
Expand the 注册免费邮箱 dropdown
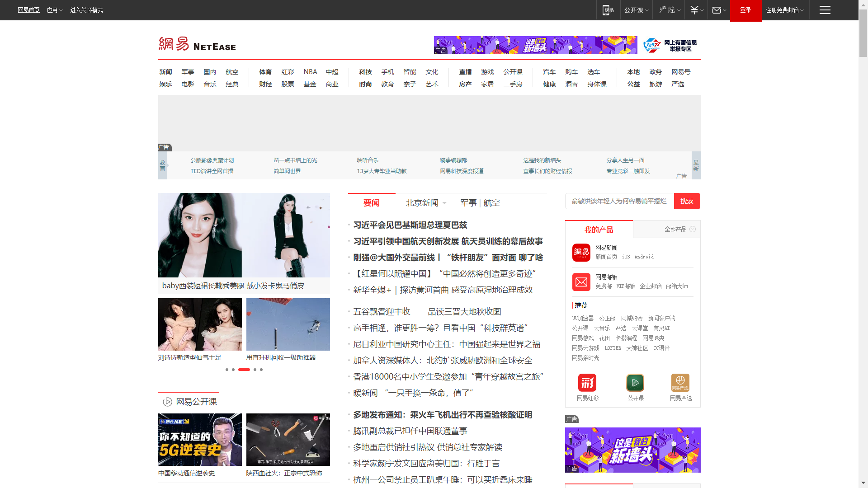coord(785,10)
